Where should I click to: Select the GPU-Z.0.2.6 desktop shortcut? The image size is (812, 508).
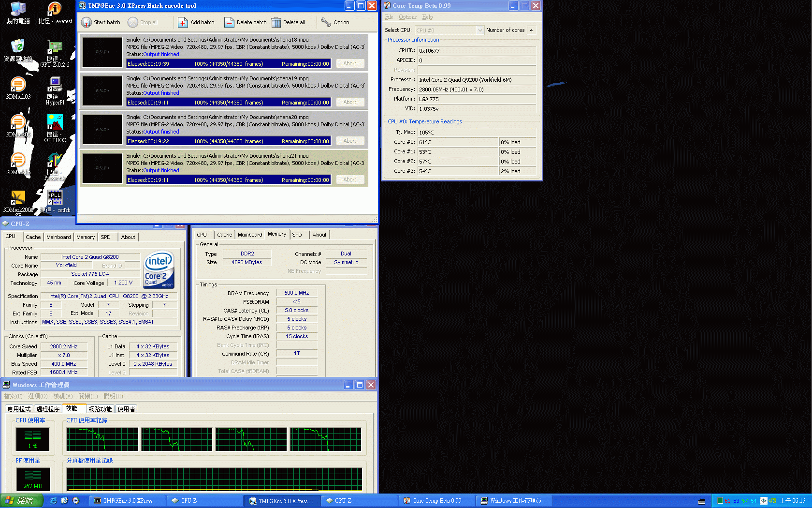[55, 54]
